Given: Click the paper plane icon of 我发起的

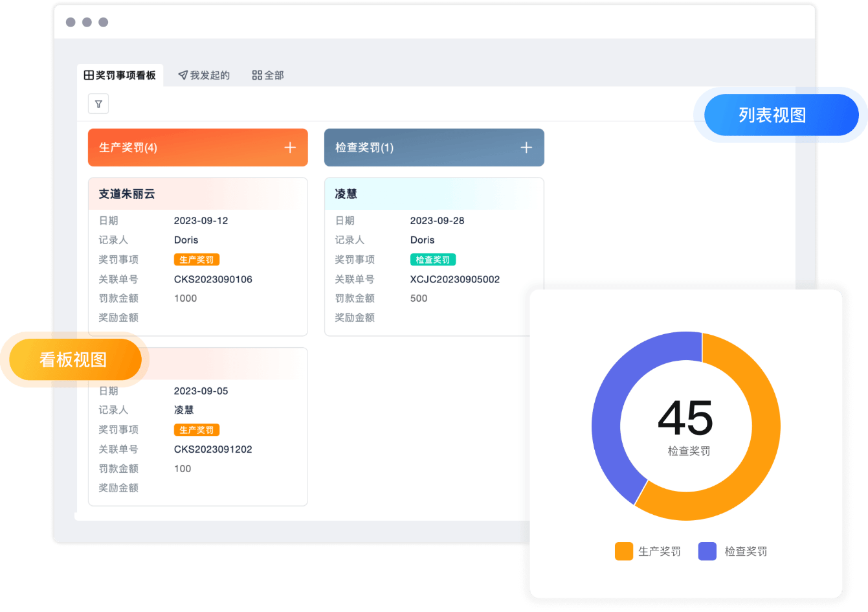Looking at the screenshot, I should tap(183, 75).
